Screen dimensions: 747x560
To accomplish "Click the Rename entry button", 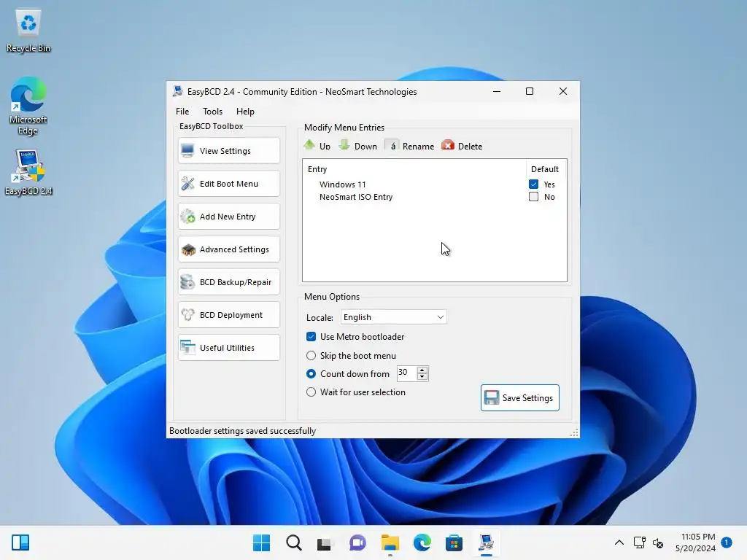I will tap(410, 146).
